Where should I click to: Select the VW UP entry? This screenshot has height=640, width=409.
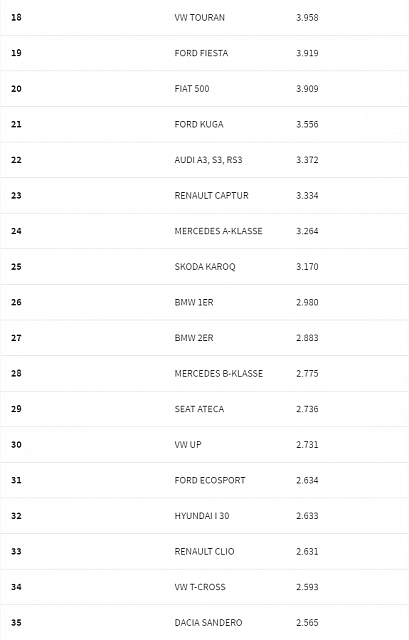pos(188,444)
